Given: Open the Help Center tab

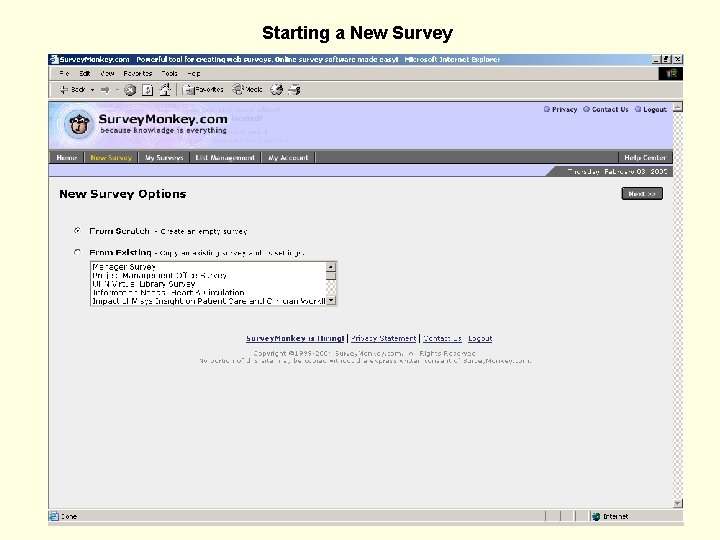Looking at the screenshot, I should click(645, 158).
